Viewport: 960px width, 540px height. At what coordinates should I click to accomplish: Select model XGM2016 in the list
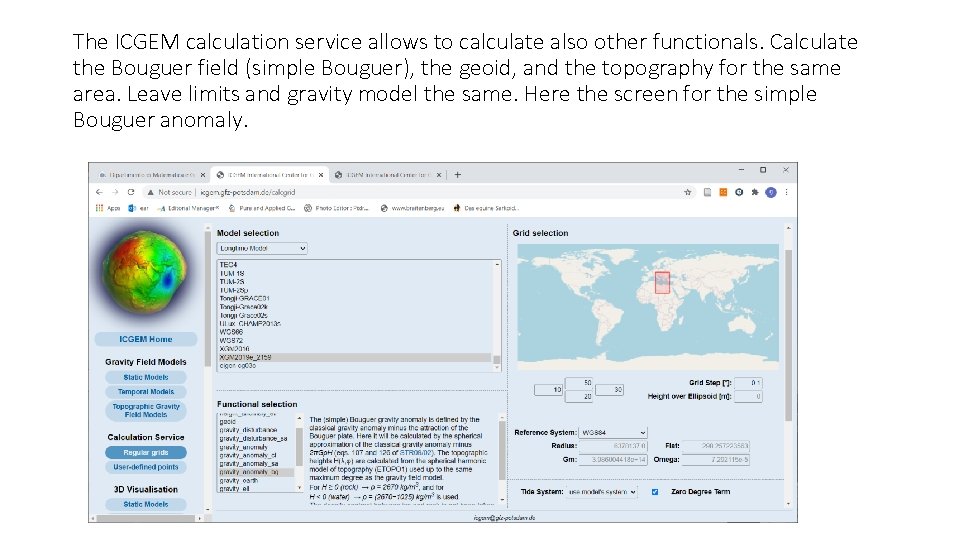(x=234, y=348)
